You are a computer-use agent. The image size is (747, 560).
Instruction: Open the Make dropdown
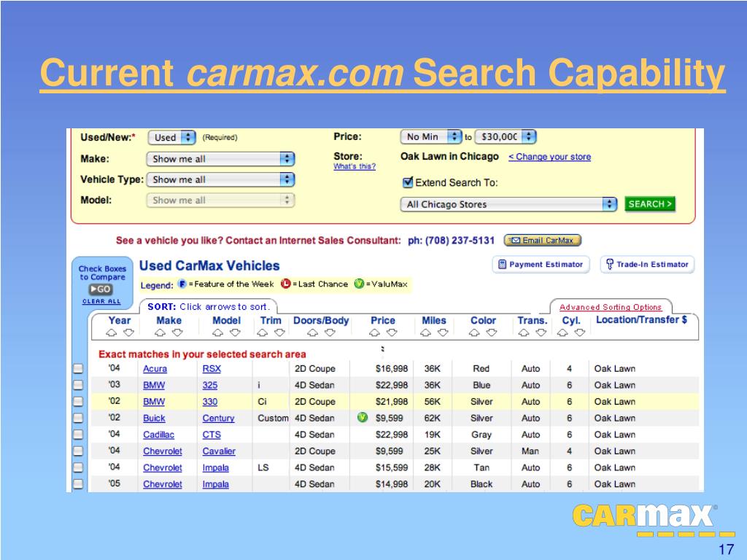point(220,159)
